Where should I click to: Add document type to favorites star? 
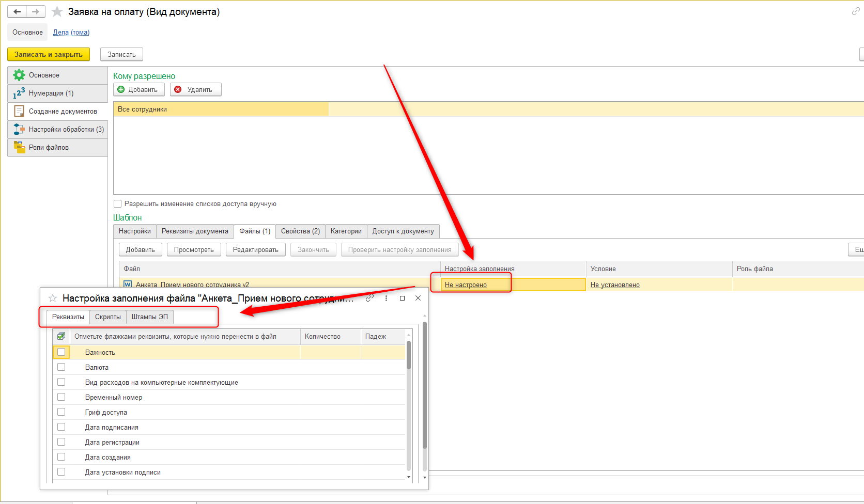click(x=57, y=11)
